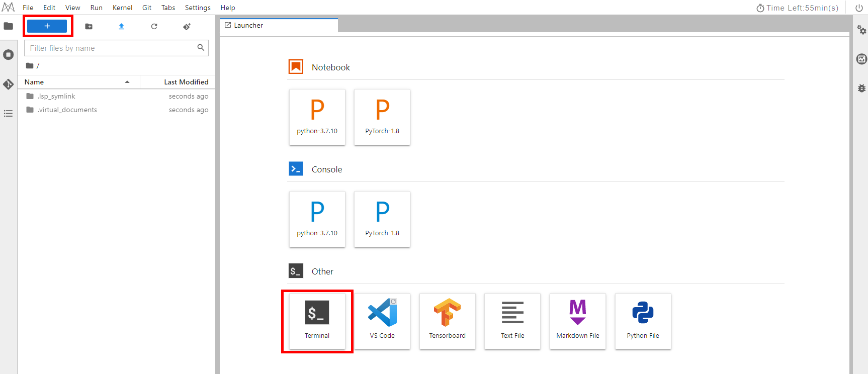
Task: Launch the Terminal from Other section
Action: coord(317,321)
